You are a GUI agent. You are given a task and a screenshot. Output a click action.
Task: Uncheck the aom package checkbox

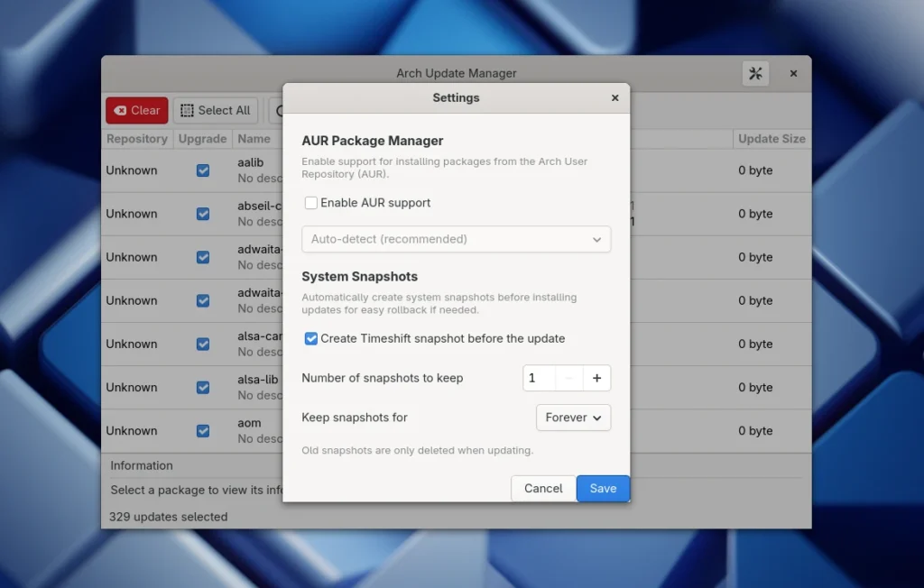pyautogui.click(x=202, y=430)
